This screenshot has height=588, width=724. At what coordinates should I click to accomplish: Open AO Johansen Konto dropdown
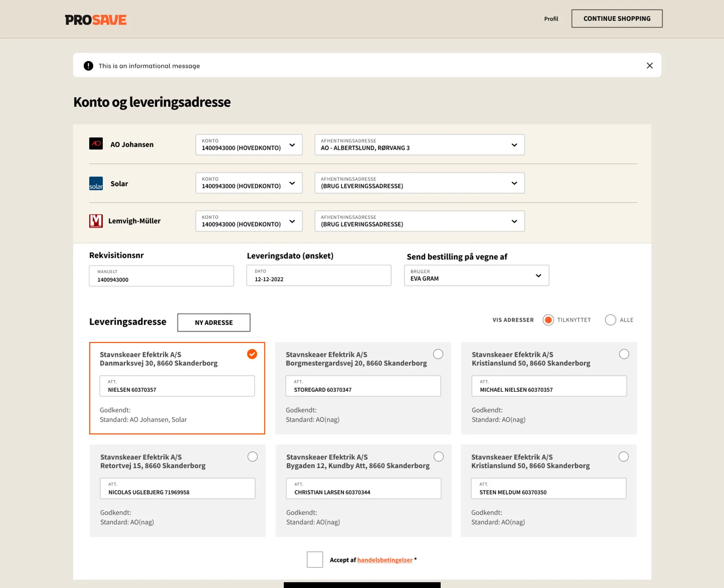pos(249,145)
